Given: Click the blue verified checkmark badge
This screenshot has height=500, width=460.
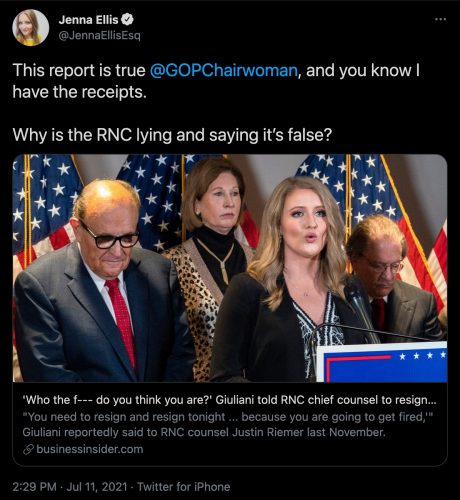Looking at the screenshot, I should (127, 20).
